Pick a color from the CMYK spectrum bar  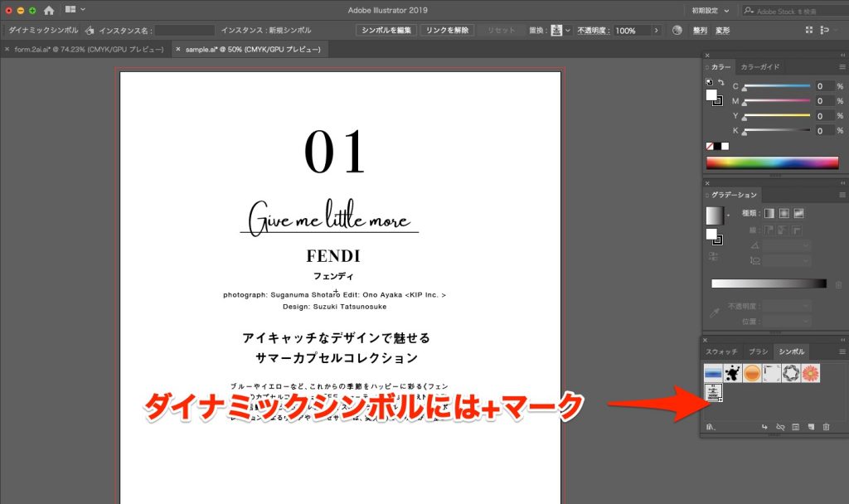[773, 162]
